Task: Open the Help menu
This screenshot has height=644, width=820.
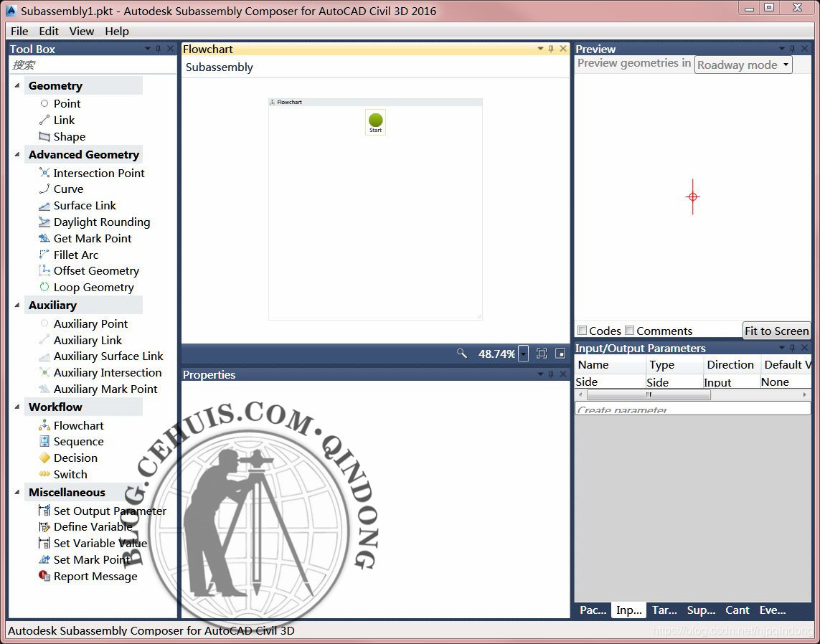Action: click(117, 31)
